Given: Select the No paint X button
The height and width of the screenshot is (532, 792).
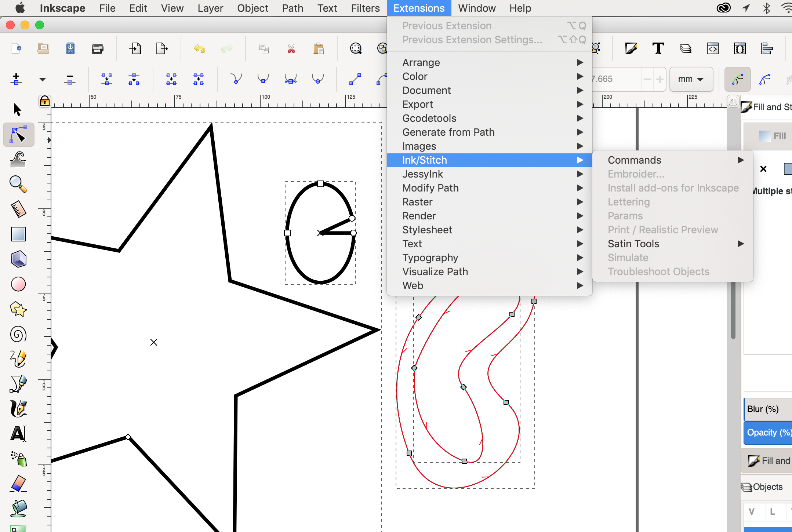Looking at the screenshot, I should pyautogui.click(x=763, y=169).
